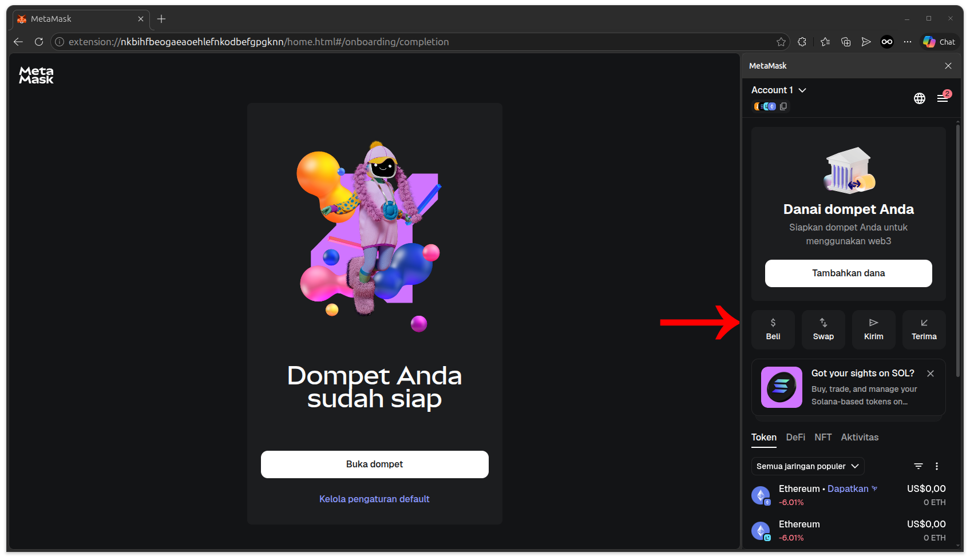The height and width of the screenshot is (560, 970).
Task: Click the Solana logo in the banner
Action: pyautogui.click(x=781, y=387)
